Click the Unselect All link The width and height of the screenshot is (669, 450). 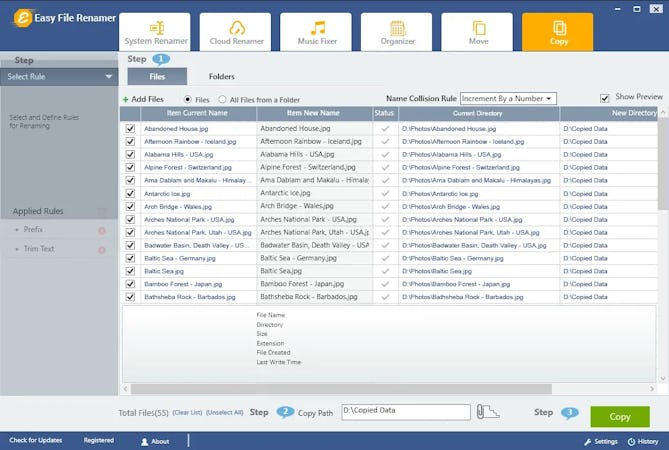[x=224, y=412]
